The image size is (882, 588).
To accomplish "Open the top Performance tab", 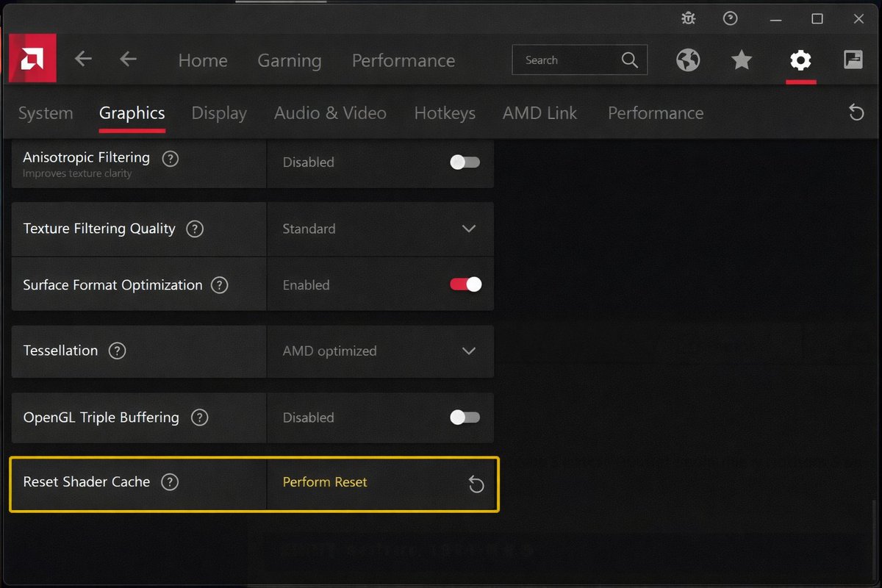I will pos(404,60).
